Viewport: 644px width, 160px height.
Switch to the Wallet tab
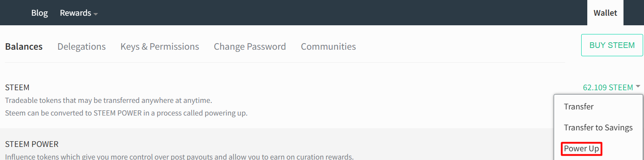click(x=605, y=13)
